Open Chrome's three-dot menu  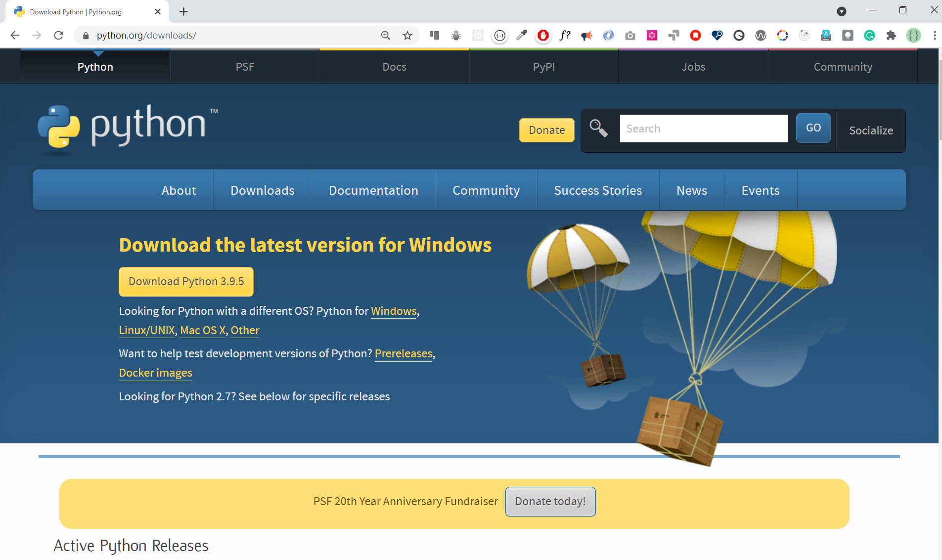934,35
